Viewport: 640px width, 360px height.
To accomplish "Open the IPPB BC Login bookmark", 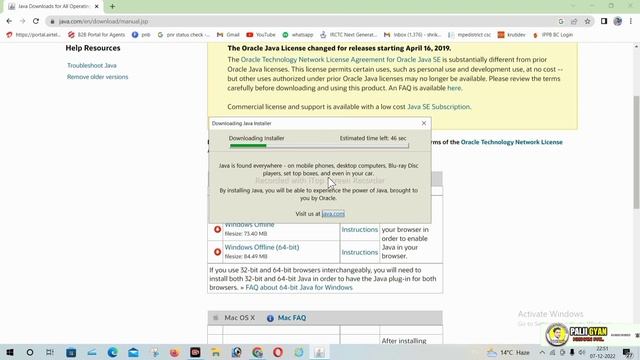I will coord(553,35).
